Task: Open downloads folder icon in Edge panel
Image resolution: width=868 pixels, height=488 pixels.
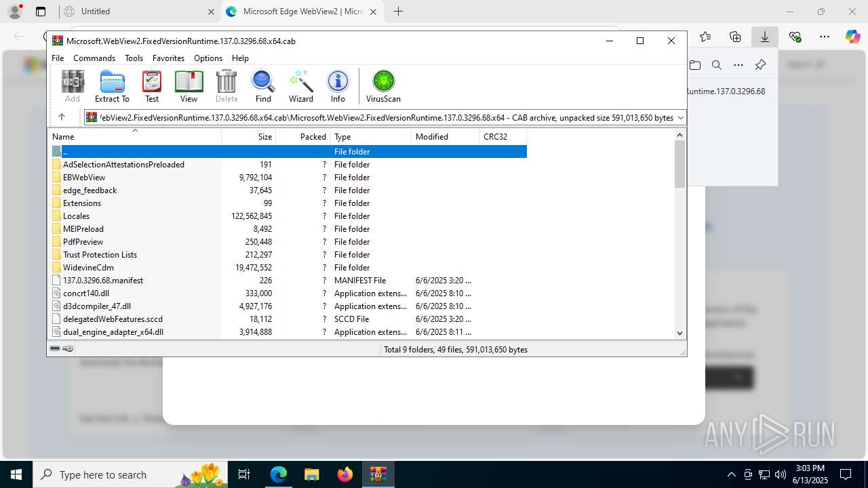Action: tap(695, 65)
